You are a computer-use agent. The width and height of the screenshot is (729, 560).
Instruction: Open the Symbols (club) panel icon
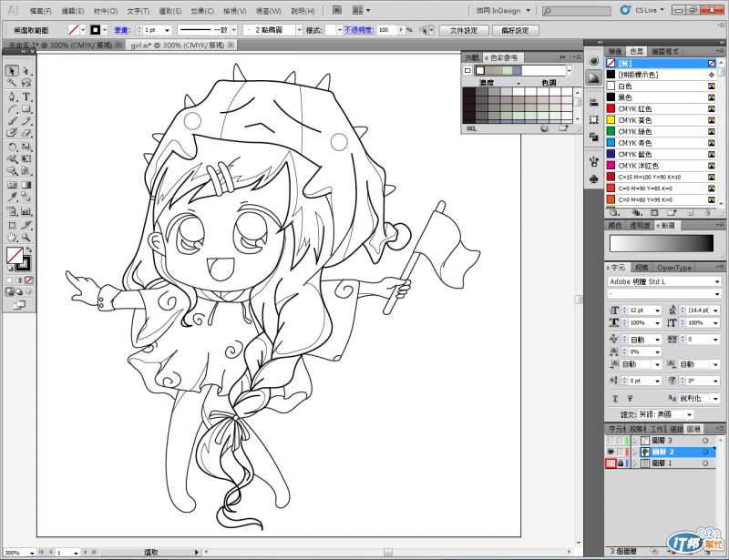click(594, 178)
